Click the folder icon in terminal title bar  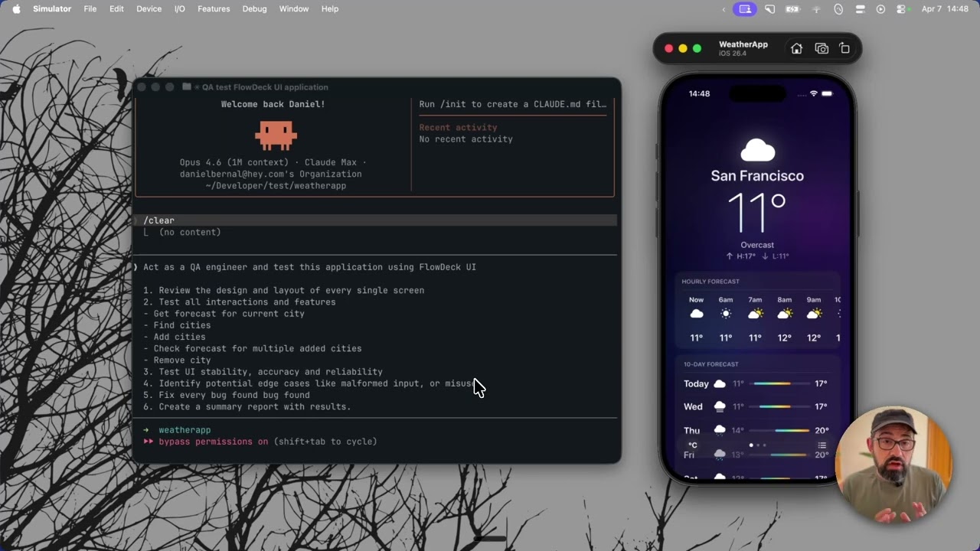(x=186, y=87)
